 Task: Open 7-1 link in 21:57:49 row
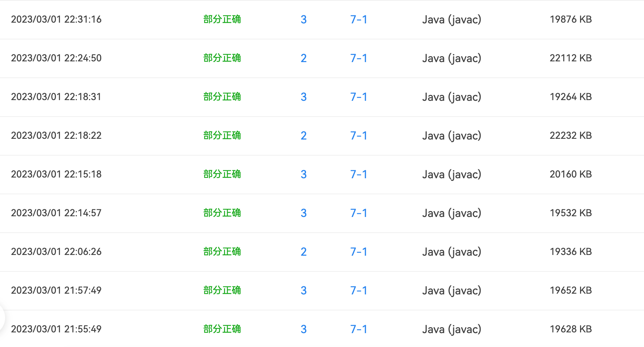359,290
